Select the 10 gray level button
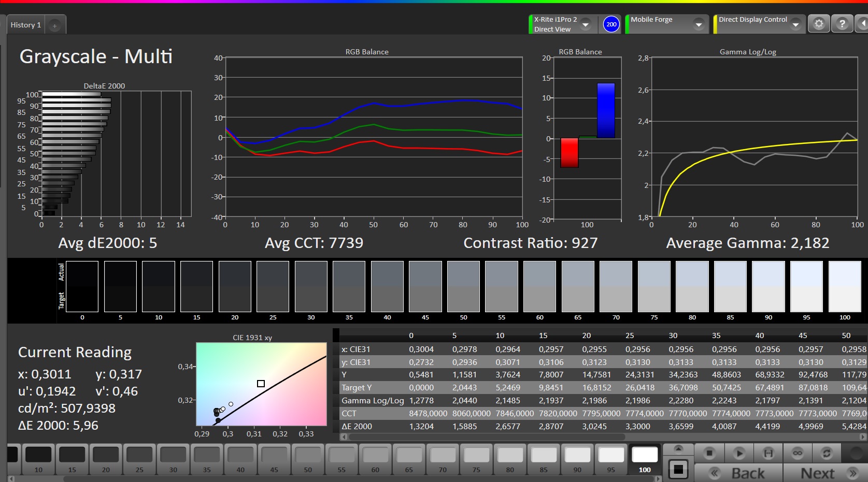The width and height of the screenshot is (868, 482). pos(38,459)
